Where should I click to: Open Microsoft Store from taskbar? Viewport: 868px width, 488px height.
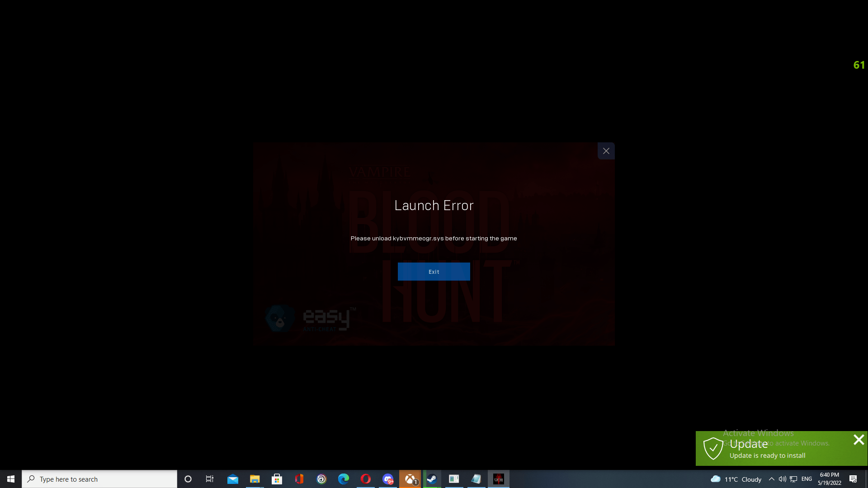tap(277, 479)
